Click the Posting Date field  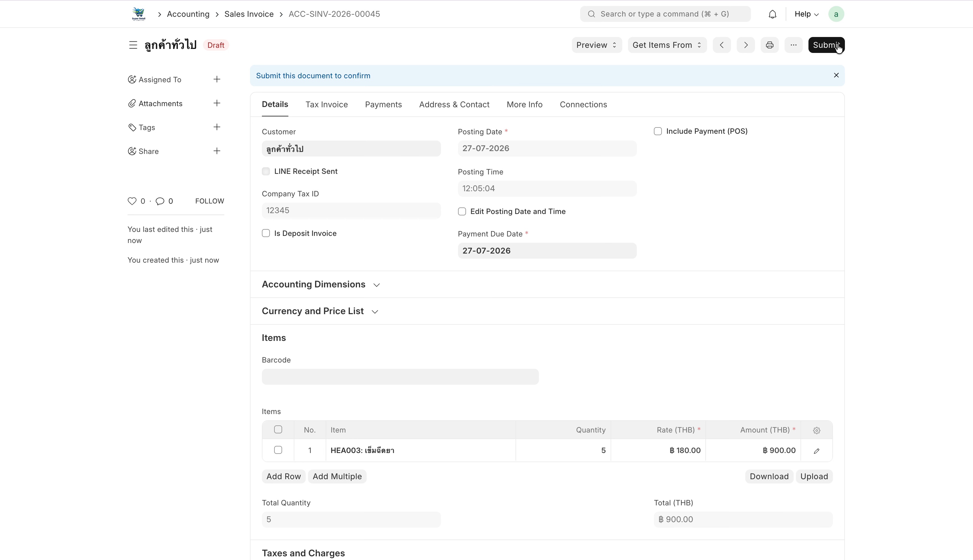pos(547,149)
